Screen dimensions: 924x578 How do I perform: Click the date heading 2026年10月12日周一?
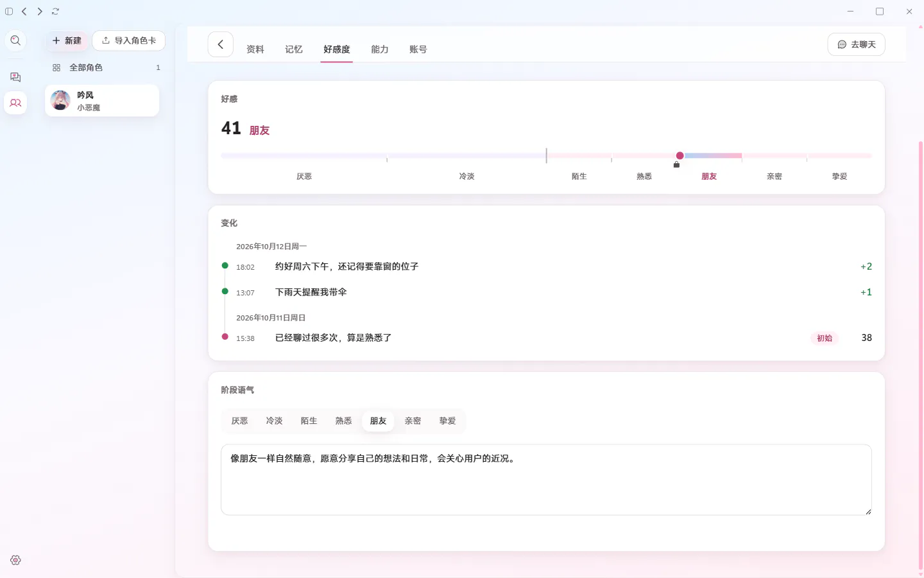(271, 247)
